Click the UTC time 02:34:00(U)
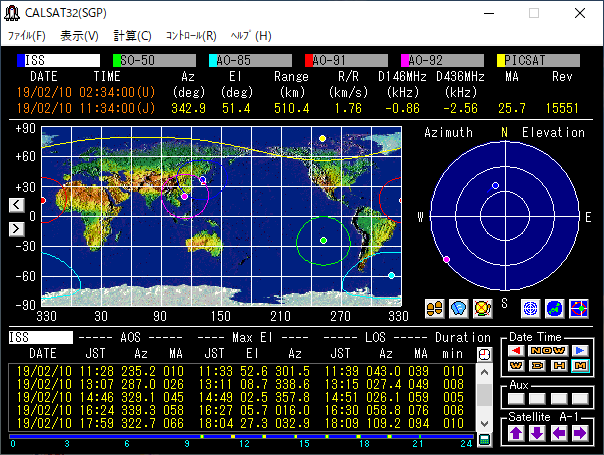604x455 pixels. pyautogui.click(x=117, y=92)
